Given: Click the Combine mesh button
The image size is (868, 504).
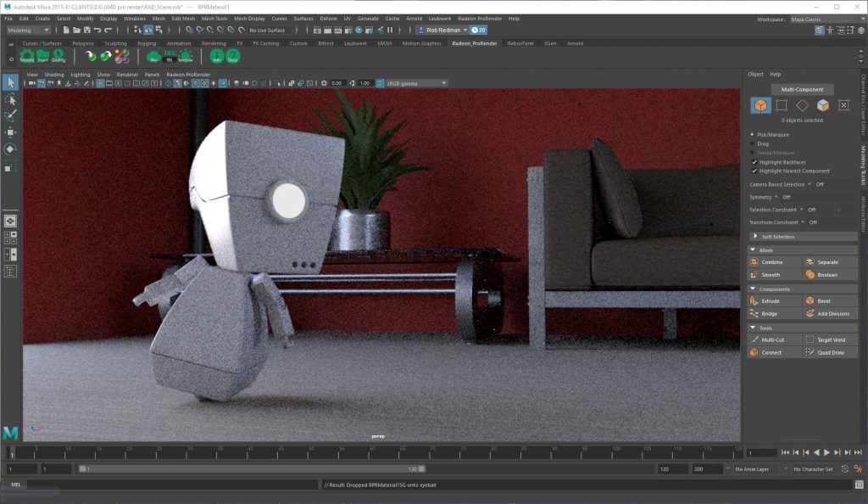Looking at the screenshot, I should 774,262.
